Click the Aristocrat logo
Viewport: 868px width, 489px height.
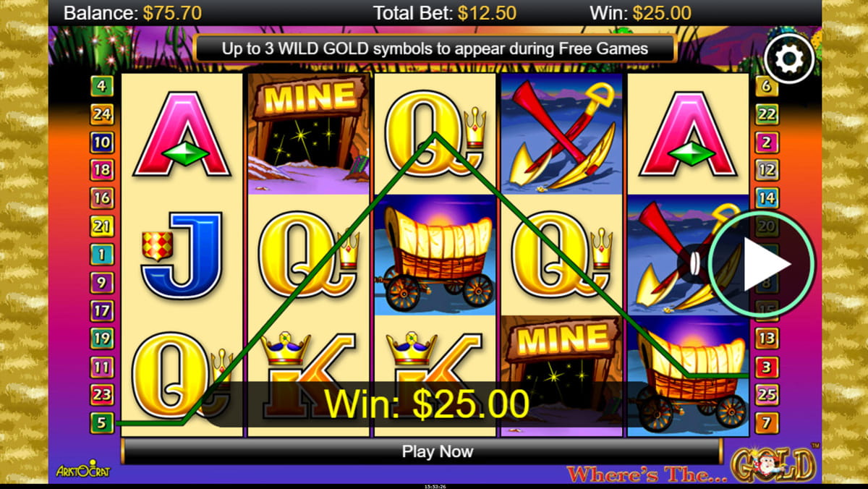pyautogui.click(x=82, y=471)
